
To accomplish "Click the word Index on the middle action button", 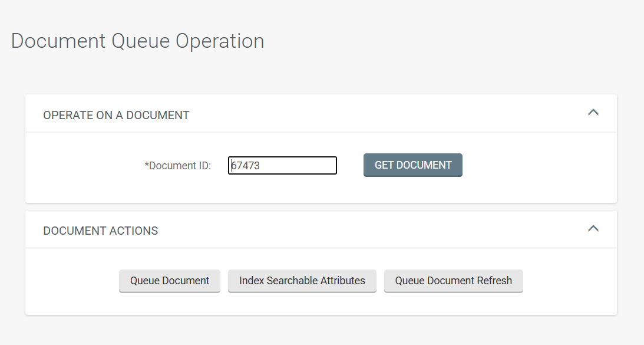I will click(252, 281).
